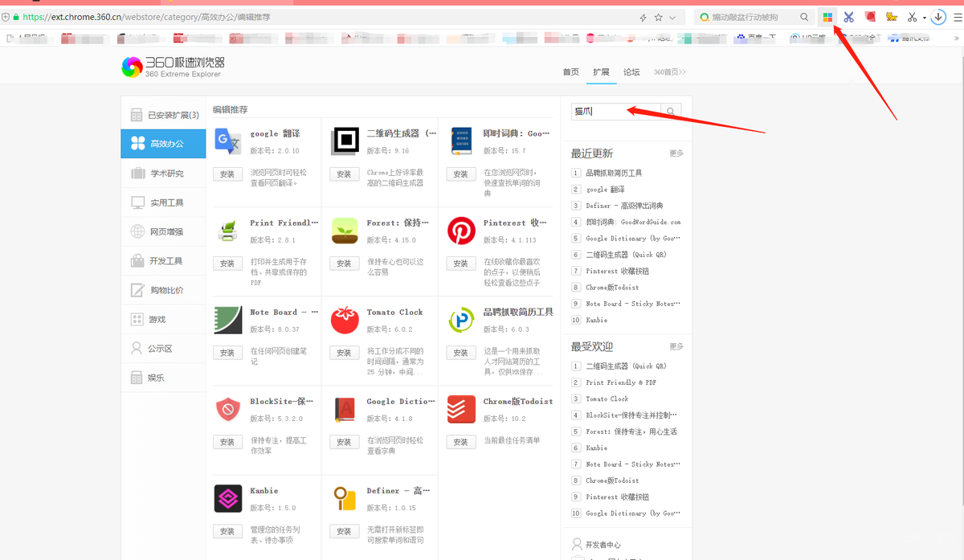Install the Forest extension
The width and height of the screenshot is (964, 560).
[x=344, y=264]
